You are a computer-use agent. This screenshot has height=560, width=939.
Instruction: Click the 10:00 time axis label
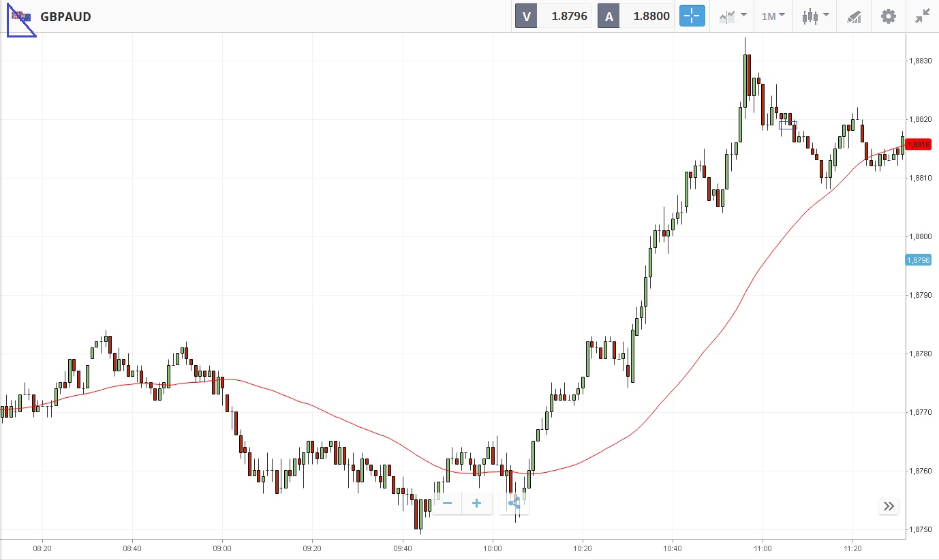[493, 548]
